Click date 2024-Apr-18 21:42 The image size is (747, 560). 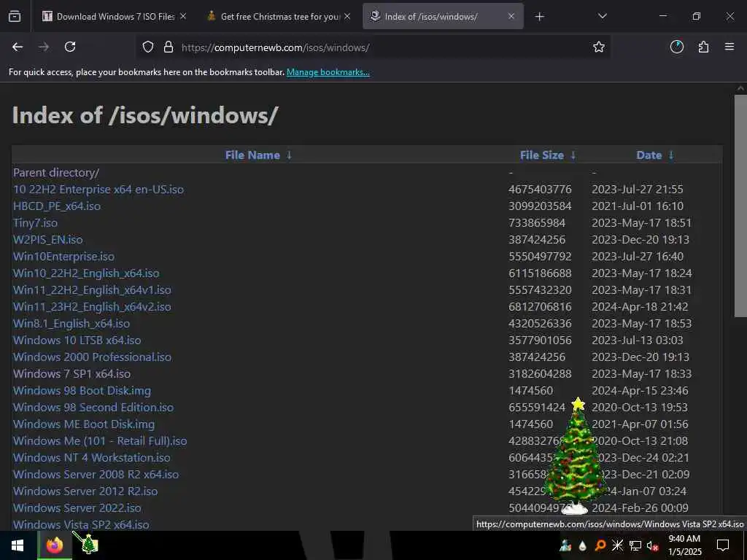click(x=640, y=307)
